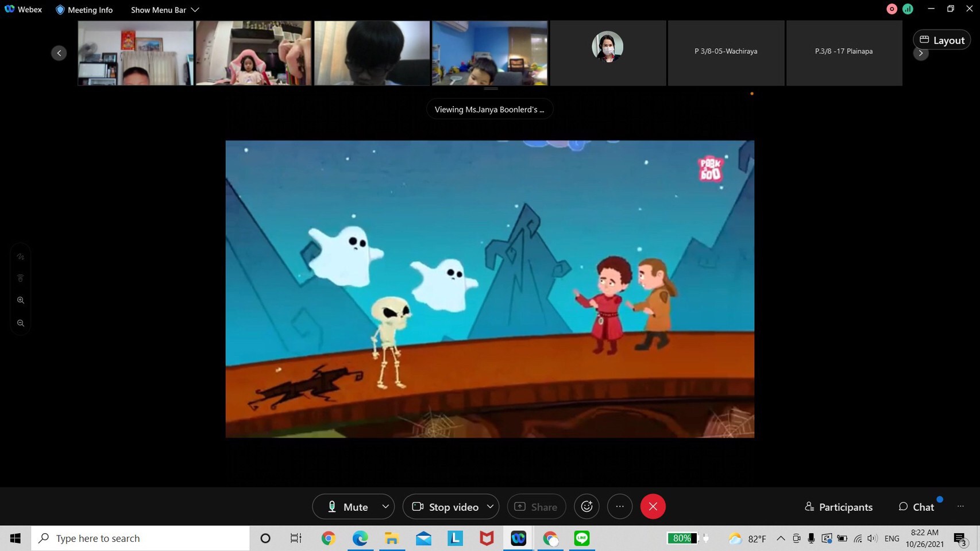980x551 pixels.
Task: Open the More options ellipsis button
Action: 620,506
